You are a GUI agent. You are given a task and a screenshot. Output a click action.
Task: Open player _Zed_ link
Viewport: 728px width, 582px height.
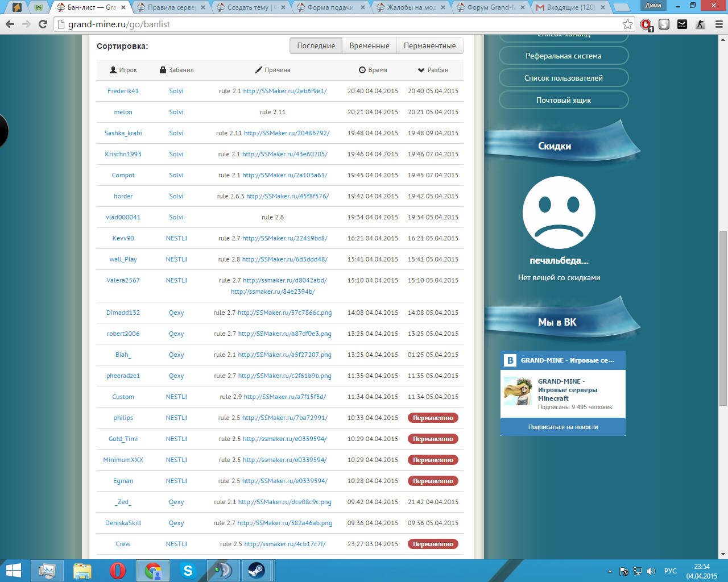(x=123, y=502)
